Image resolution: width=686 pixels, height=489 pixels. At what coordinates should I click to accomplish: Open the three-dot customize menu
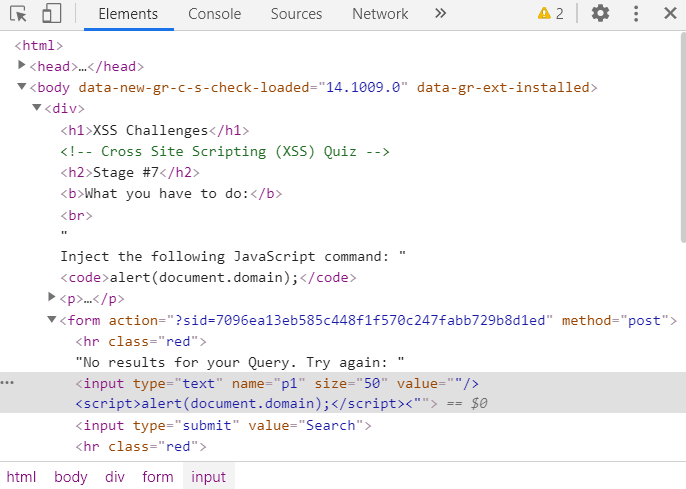coord(636,14)
